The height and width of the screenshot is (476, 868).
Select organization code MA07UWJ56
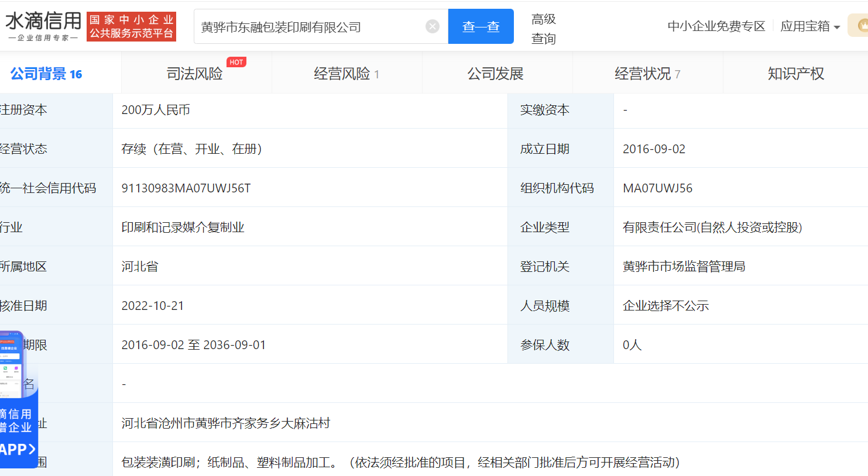[657, 188]
